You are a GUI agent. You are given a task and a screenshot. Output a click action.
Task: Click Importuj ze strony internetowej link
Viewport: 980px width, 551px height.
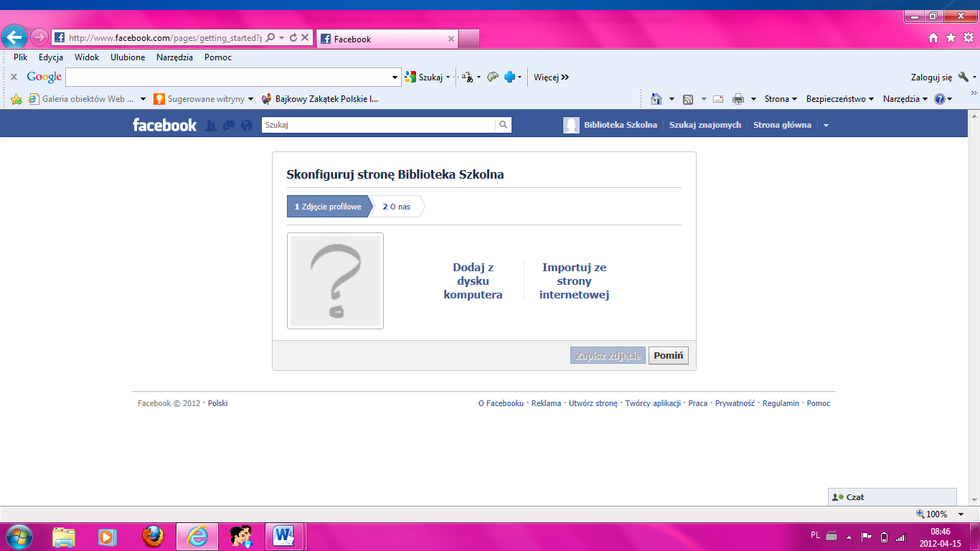click(x=574, y=281)
